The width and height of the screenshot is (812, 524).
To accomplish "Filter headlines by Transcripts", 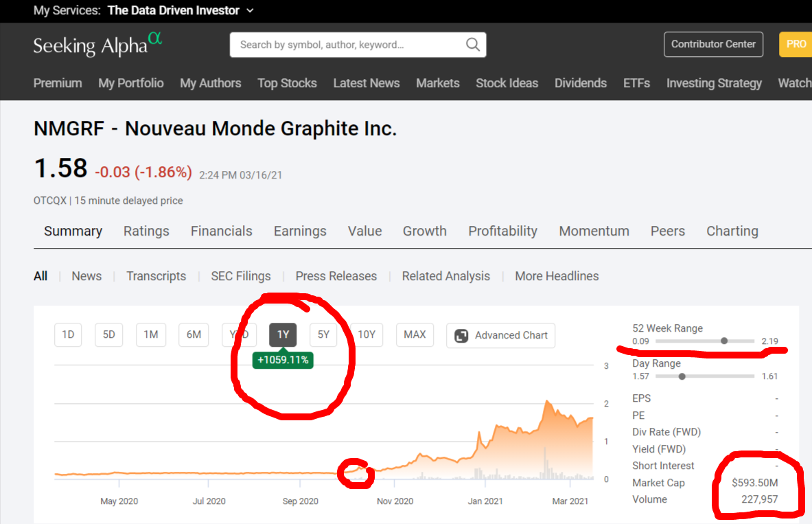I will (156, 276).
